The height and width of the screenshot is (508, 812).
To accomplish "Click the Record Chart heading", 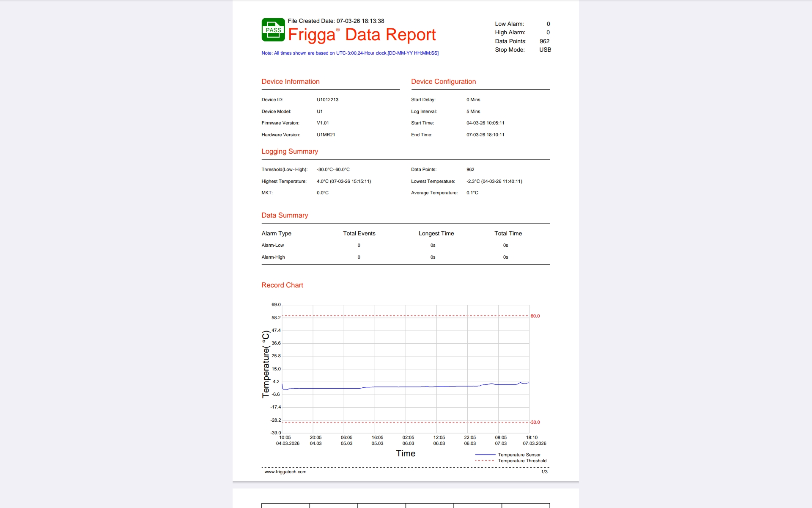I will click(x=282, y=285).
